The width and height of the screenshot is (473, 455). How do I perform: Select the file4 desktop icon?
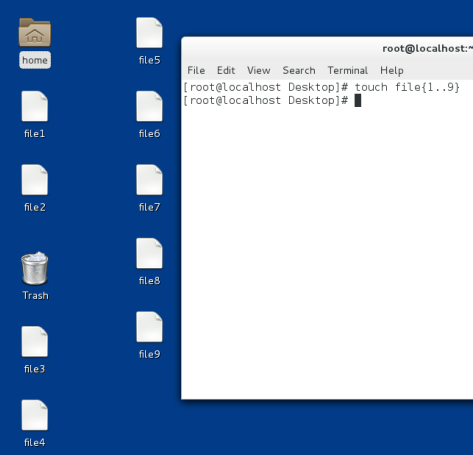click(x=35, y=415)
